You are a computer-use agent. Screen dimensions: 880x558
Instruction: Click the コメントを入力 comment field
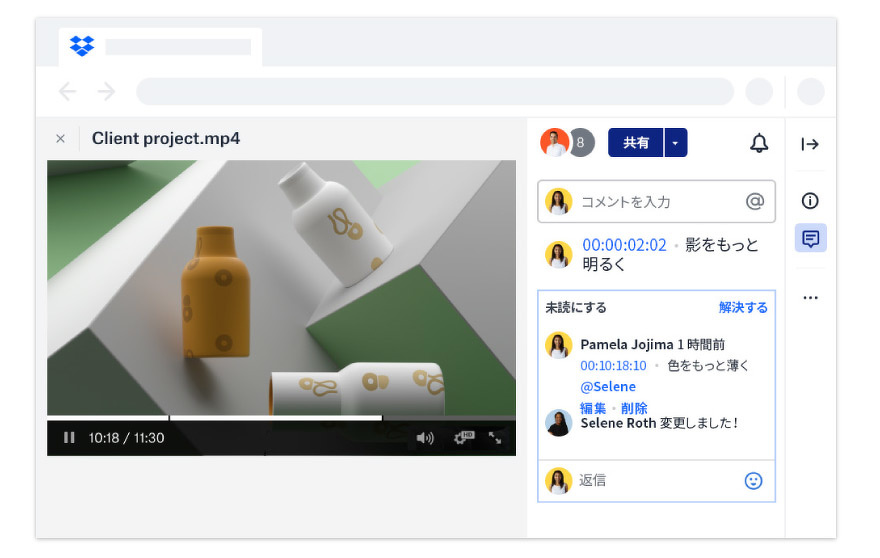[656, 202]
